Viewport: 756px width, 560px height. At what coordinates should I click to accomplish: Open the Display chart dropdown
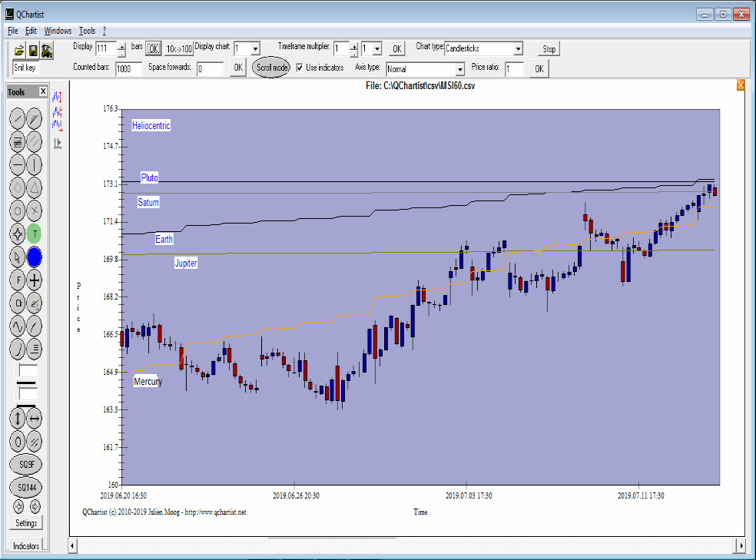(x=255, y=49)
